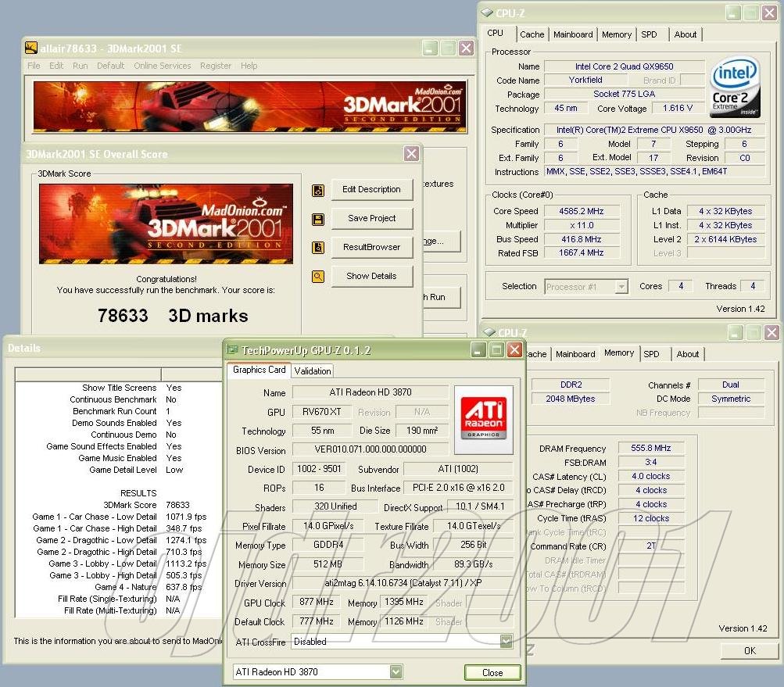Click the GPU-Z Name field ATI Radeon HD 3870
The image size is (784, 687).
pos(371,392)
